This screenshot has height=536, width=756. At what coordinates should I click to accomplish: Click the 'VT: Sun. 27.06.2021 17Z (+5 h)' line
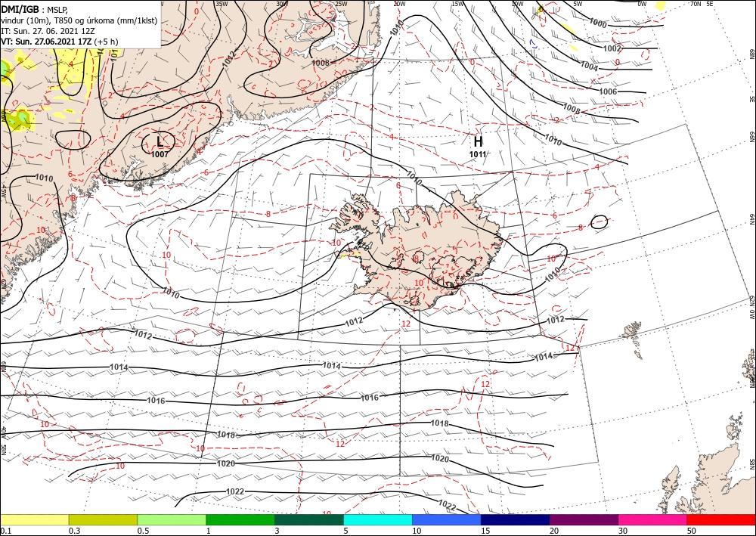pyautogui.click(x=59, y=42)
